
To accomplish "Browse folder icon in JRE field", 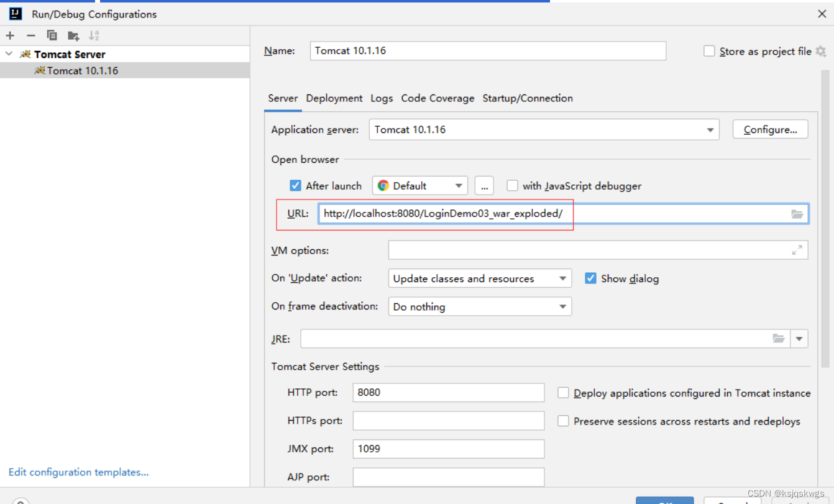I will (779, 338).
